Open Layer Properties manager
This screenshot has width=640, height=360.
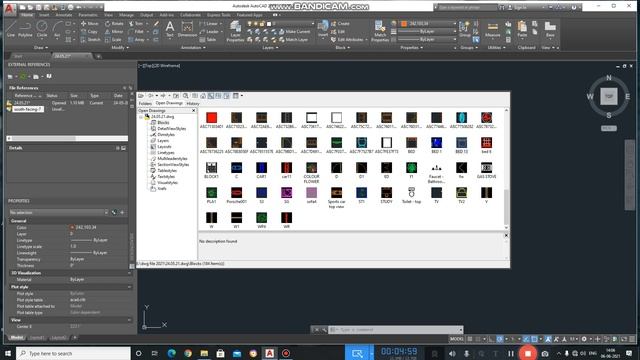(x=235, y=31)
